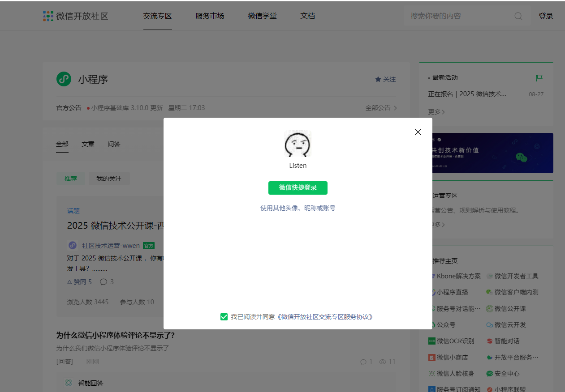The width and height of the screenshot is (565, 392).
Task: Click 浏览人数 3445 text
Action: coord(88,302)
